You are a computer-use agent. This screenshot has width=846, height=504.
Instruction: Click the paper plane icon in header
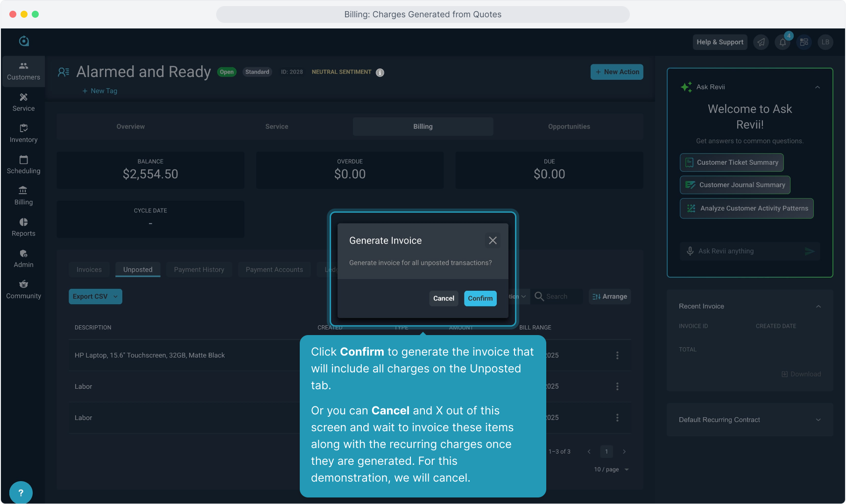[x=761, y=42]
